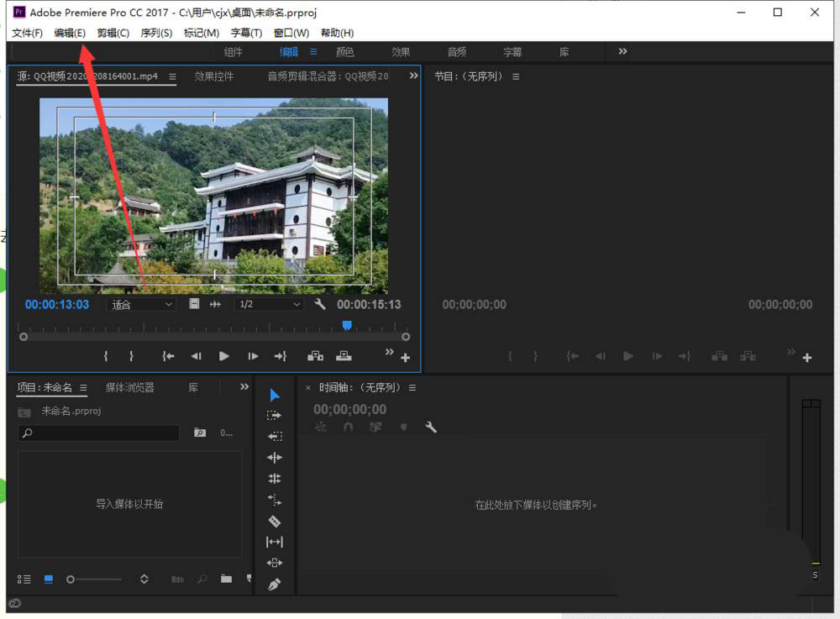Toggle the Project panel Icon View
The height and width of the screenshot is (619, 840).
click(x=48, y=579)
